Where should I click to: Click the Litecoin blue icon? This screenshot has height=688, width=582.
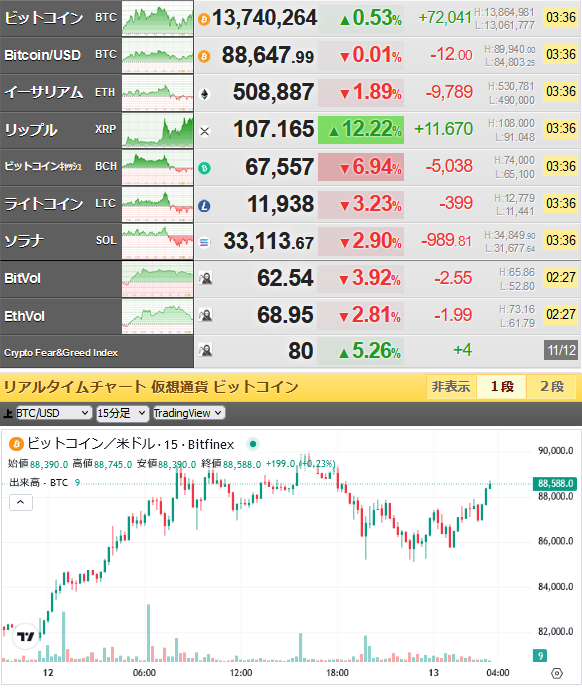pos(204,205)
